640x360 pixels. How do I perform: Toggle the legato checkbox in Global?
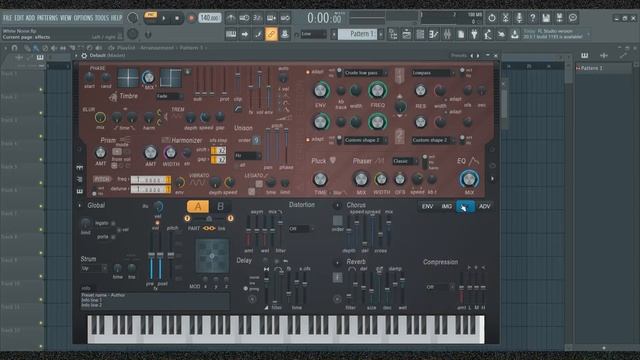113,223
